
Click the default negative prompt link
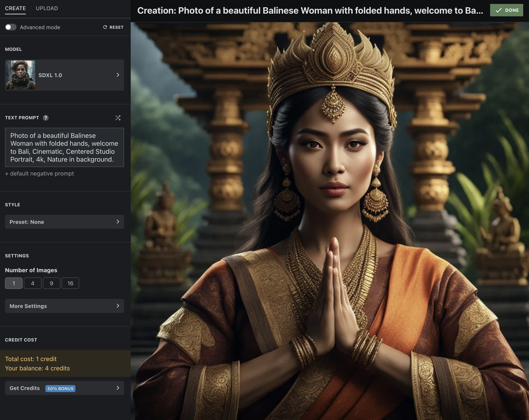[39, 174]
